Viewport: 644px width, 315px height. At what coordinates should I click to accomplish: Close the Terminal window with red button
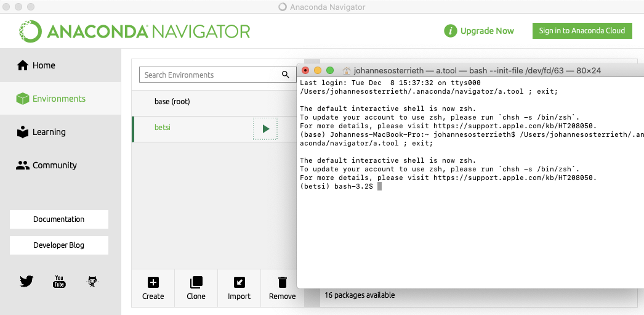(305, 70)
